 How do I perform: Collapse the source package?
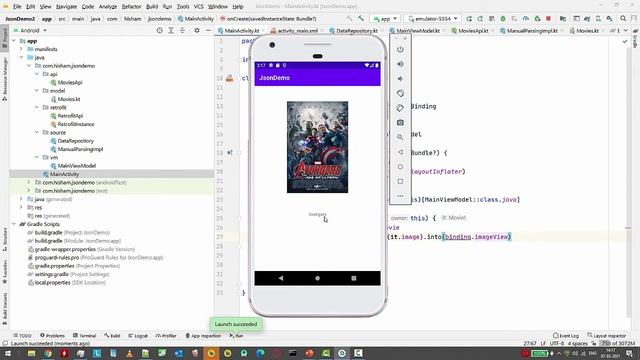click(37, 132)
